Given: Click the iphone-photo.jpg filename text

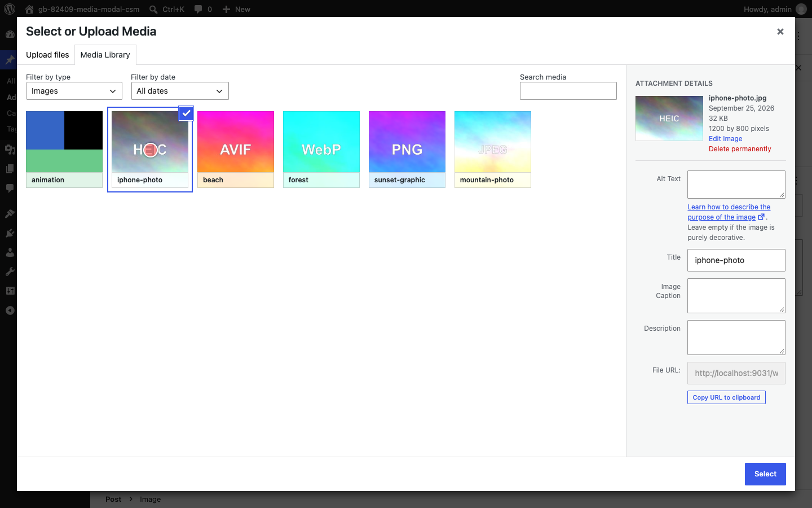Looking at the screenshot, I should point(738,98).
